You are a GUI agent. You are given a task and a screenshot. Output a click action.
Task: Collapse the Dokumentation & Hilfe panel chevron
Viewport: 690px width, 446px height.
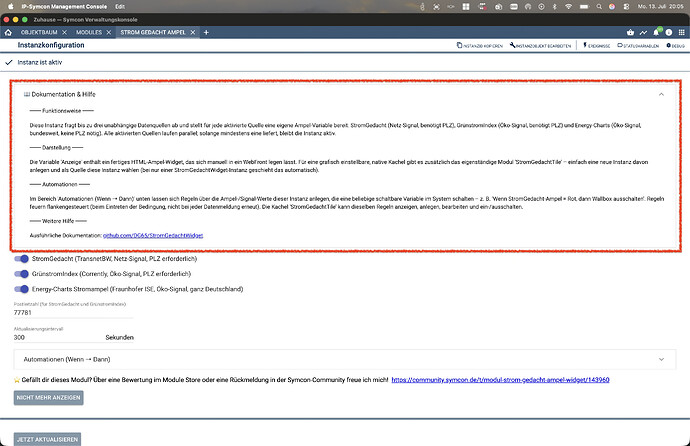tap(661, 94)
